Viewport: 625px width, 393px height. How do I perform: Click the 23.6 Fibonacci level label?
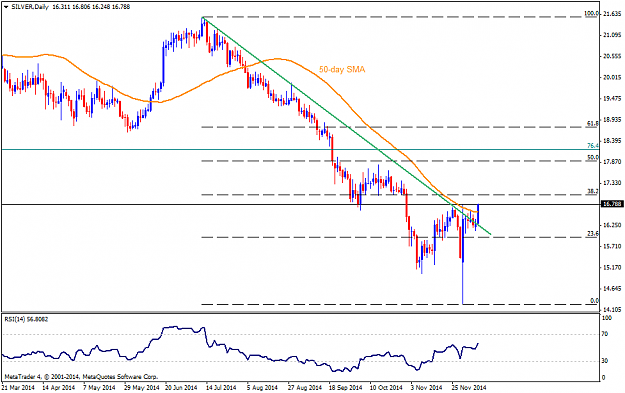pyautogui.click(x=593, y=234)
